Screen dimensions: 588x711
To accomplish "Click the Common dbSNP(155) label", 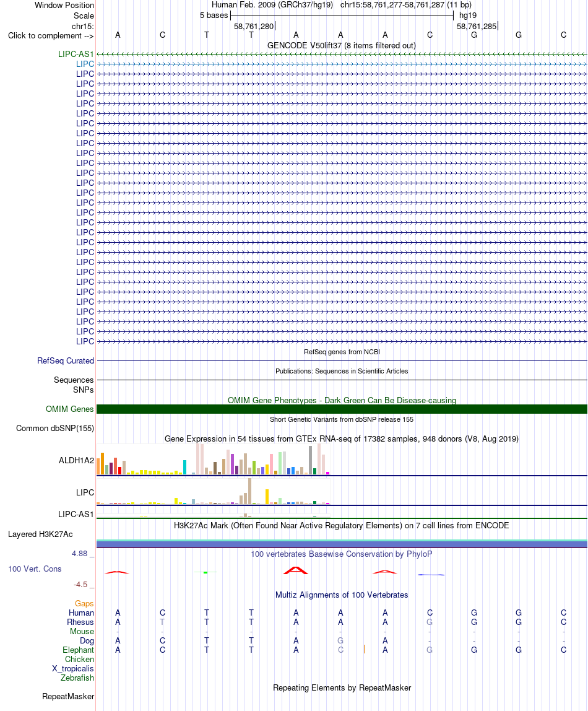I will [55, 428].
